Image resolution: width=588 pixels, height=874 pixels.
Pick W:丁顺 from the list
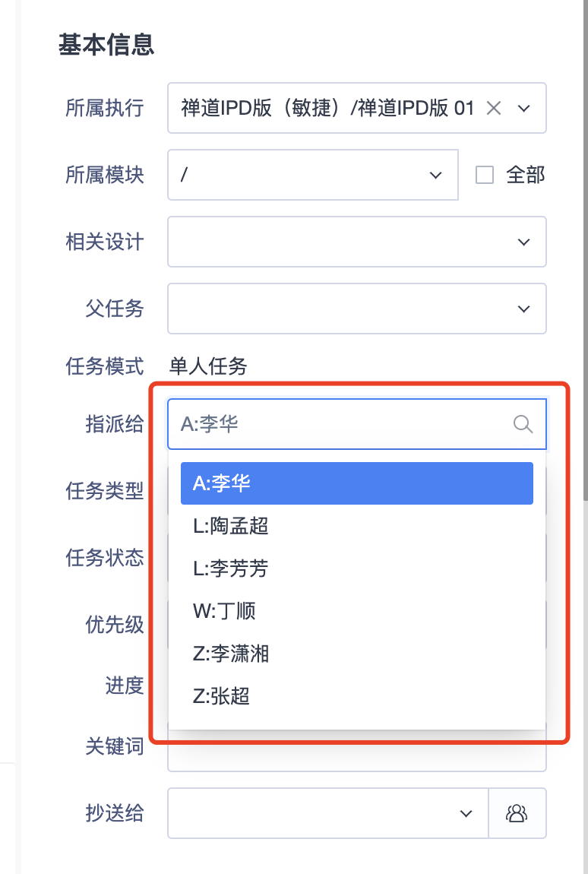point(357,611)
